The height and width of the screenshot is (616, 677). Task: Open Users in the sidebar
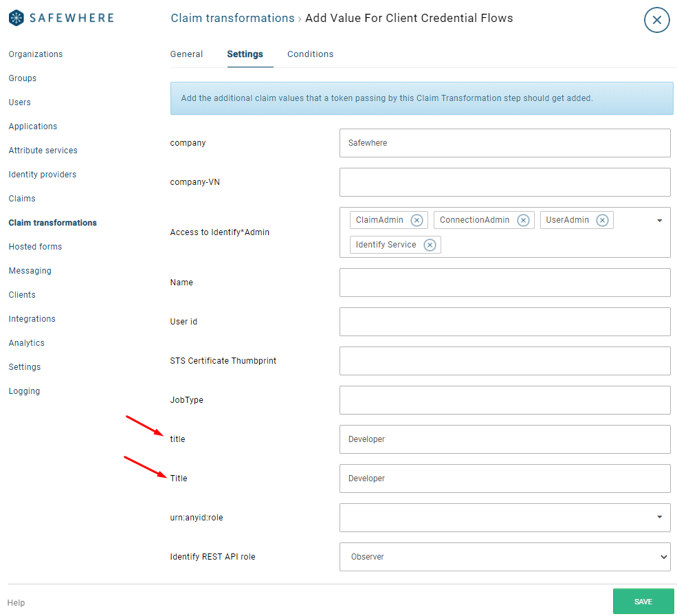pyautogui.click(x=19, y=102)
